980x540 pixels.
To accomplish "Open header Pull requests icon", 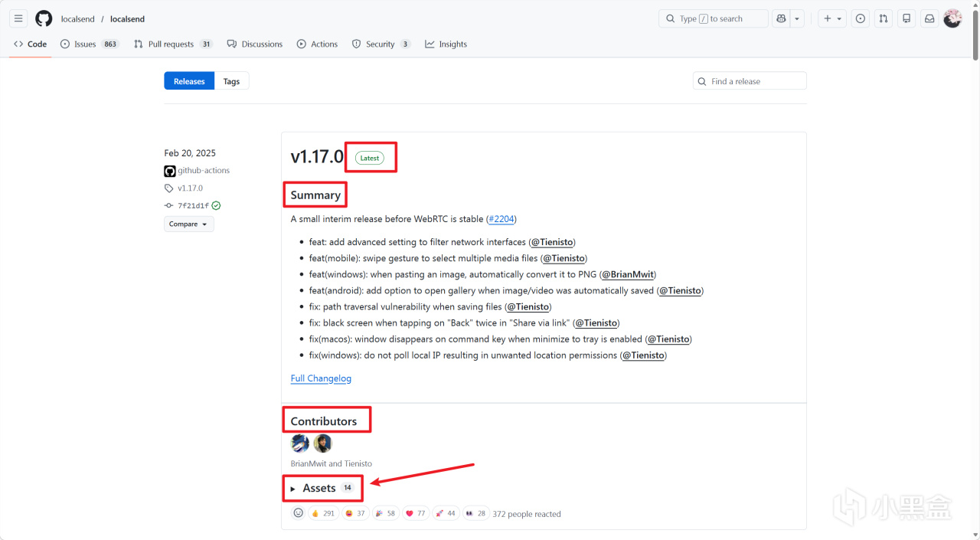I will pos(884,18).
